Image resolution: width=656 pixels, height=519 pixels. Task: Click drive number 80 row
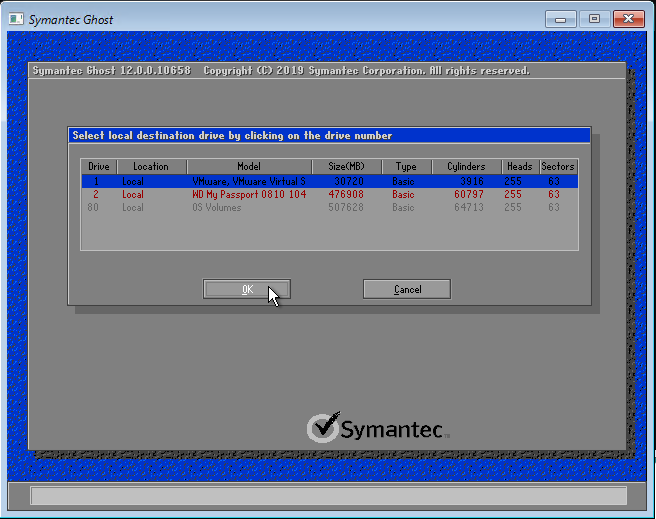pos(329,207)
